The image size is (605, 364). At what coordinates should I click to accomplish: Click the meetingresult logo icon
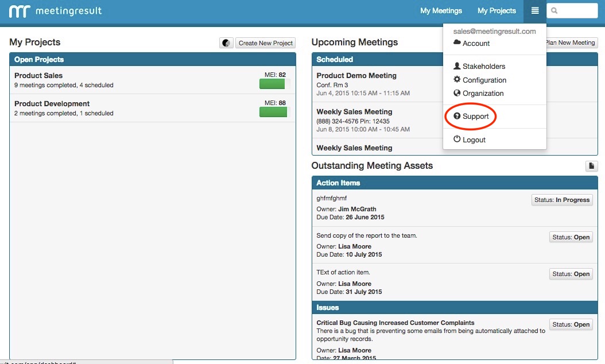21,11
